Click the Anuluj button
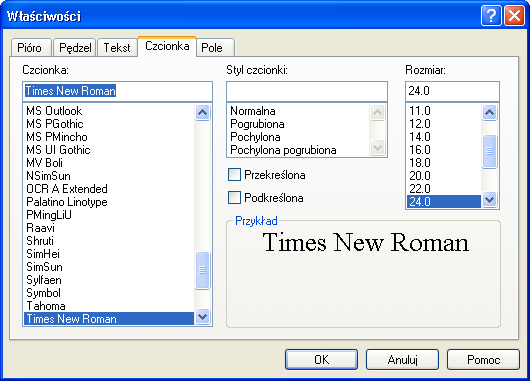530x381 pixels. (402, 359)
